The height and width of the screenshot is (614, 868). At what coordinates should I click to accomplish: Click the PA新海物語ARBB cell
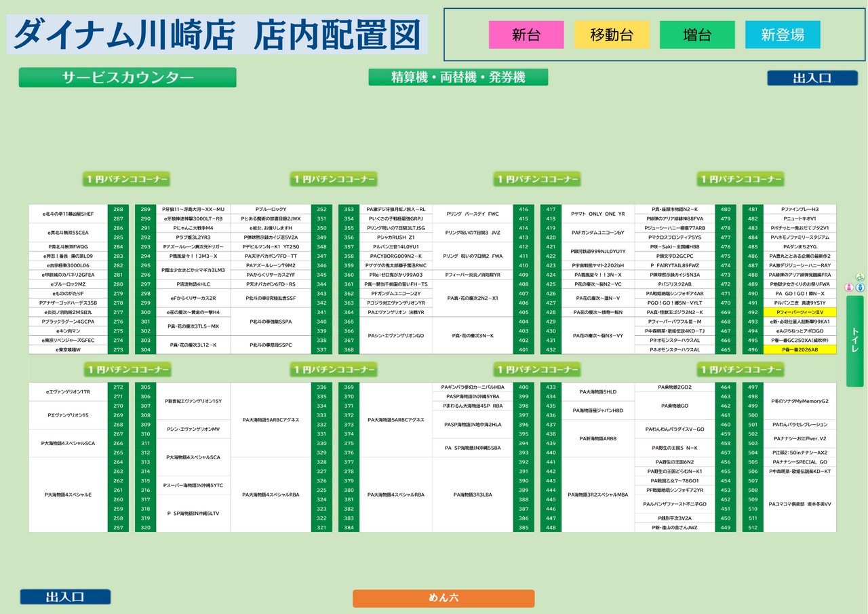(x=598, y=439)
